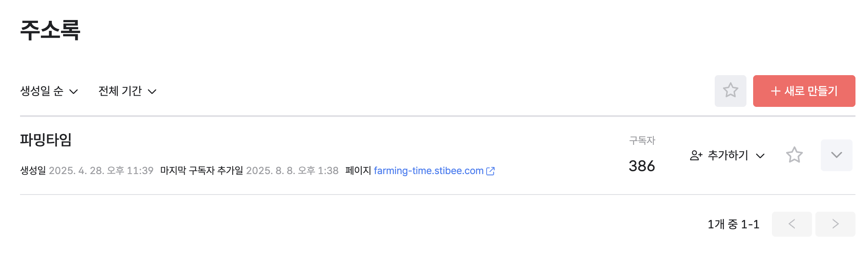Go to next page with right arrow
The width and height of the screenshot is (868, 258).
(x=835, y=224)
